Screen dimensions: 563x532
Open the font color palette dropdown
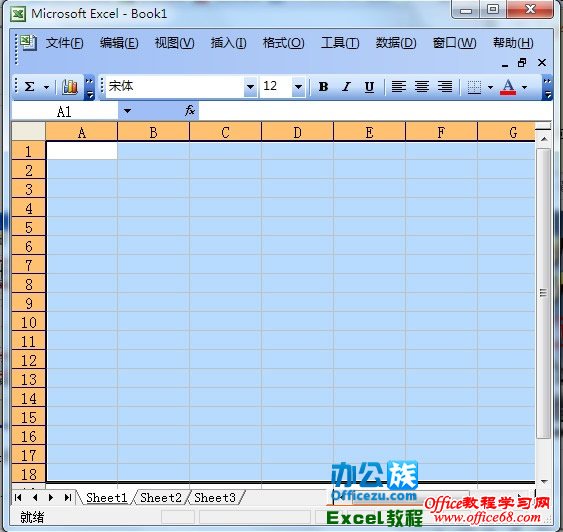[x=524, y=87]
